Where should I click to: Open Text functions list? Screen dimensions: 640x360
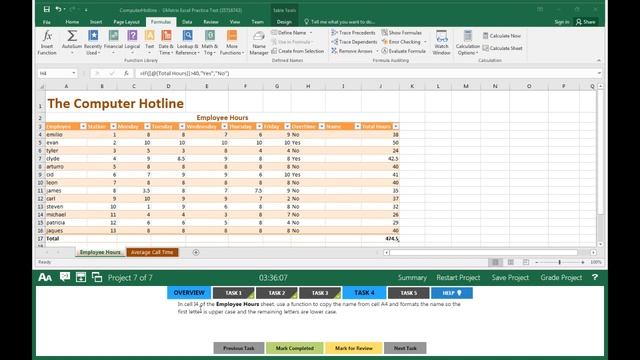(150, 42)
